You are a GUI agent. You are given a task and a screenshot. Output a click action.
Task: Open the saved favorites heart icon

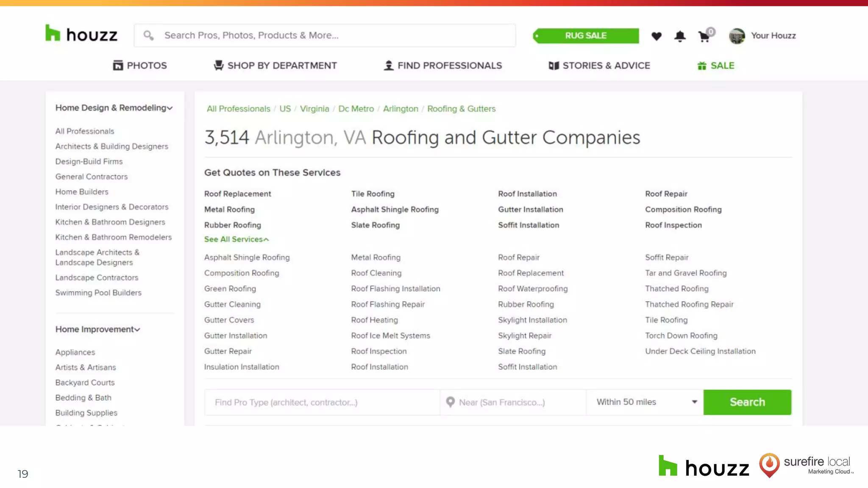point(656,36)
